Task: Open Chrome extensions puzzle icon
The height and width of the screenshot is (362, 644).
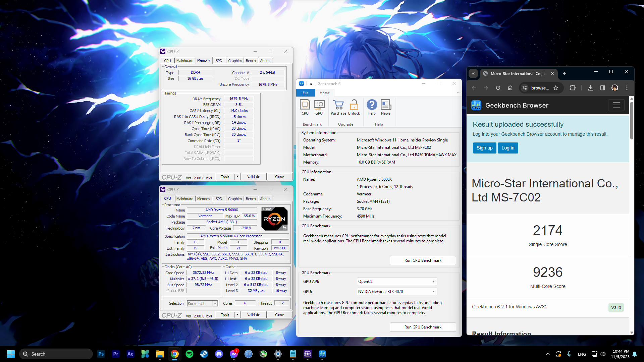Action: click(x=573, y=88)
